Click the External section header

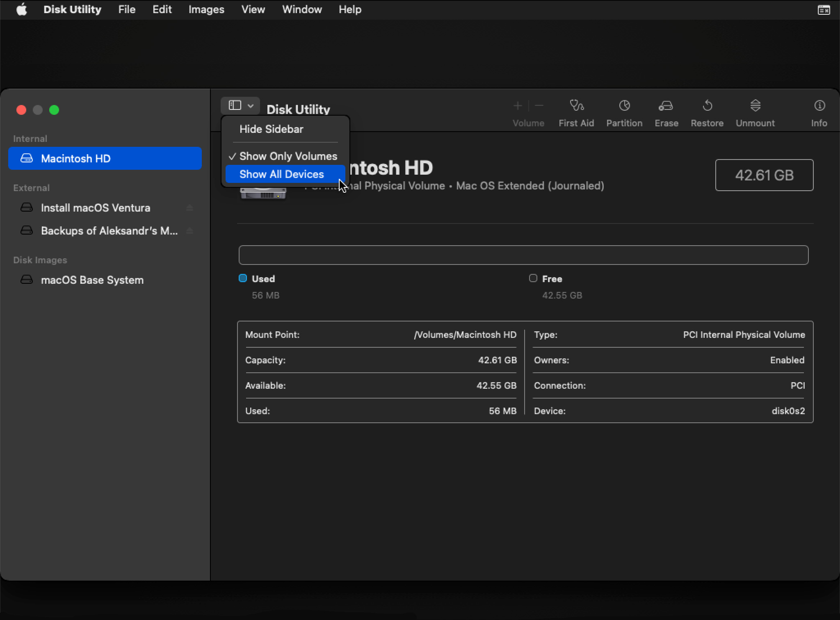pyautogui.click(x=31, y=188)
